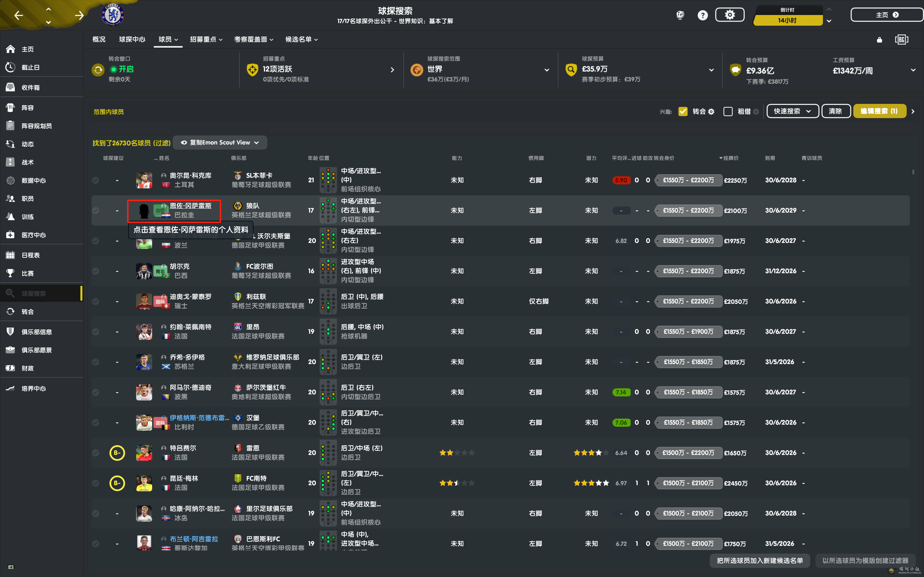Navigate back with the left arrow
This screenshot has width=924, height=577.
(19, 15)
